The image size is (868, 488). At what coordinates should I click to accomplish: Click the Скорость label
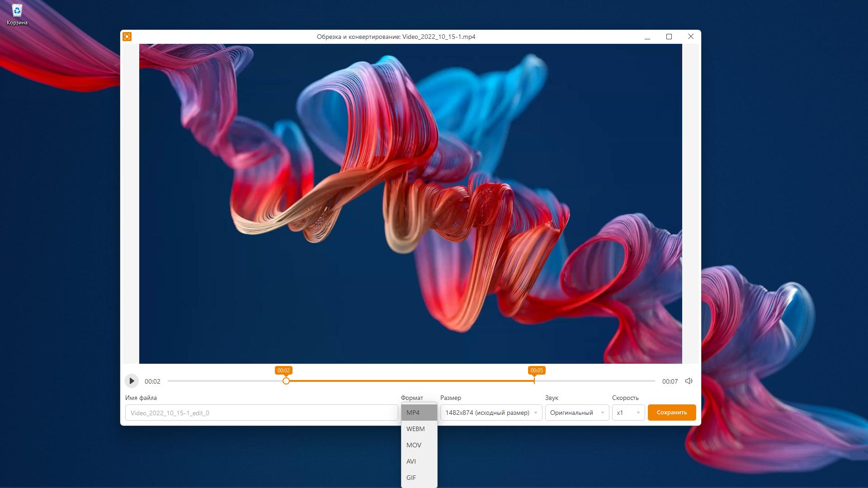pos(625,398)
